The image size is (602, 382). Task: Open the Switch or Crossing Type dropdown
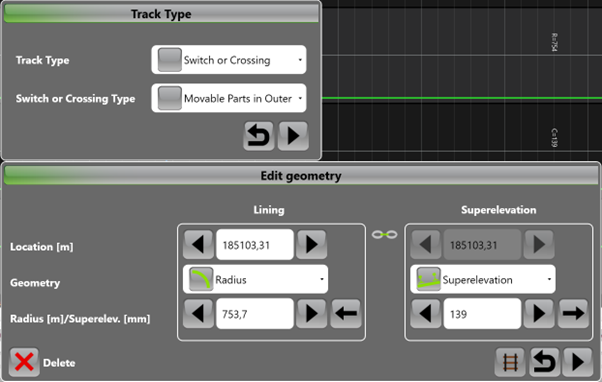[229, 98]
